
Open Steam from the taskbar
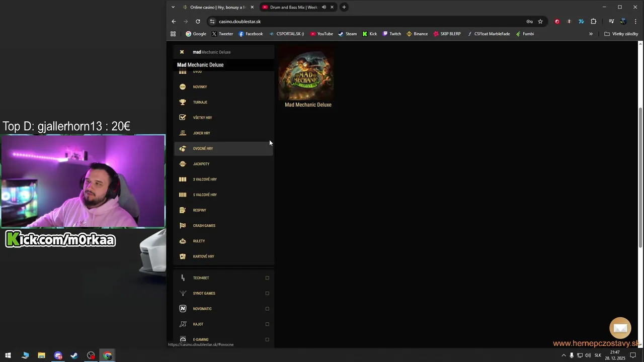74,355
